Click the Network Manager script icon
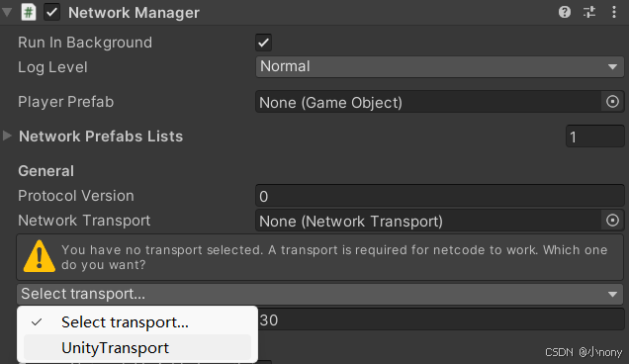The height and width of the screenshot is (364, 629). (29, 13)
